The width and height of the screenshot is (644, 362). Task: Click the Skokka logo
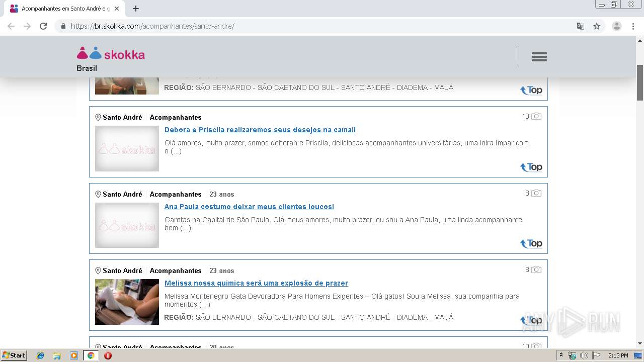[x=111, y=54]
